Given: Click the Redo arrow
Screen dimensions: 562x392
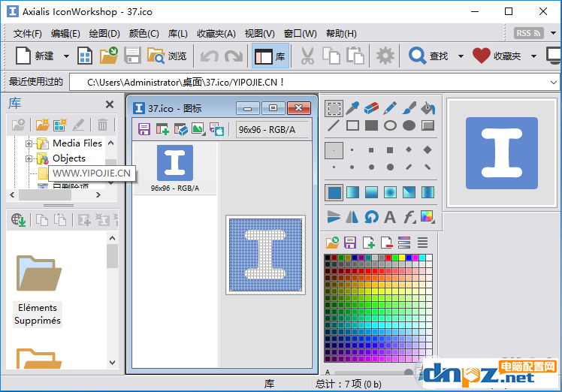Looking at the screenshot, I should [x=234, y=56].
